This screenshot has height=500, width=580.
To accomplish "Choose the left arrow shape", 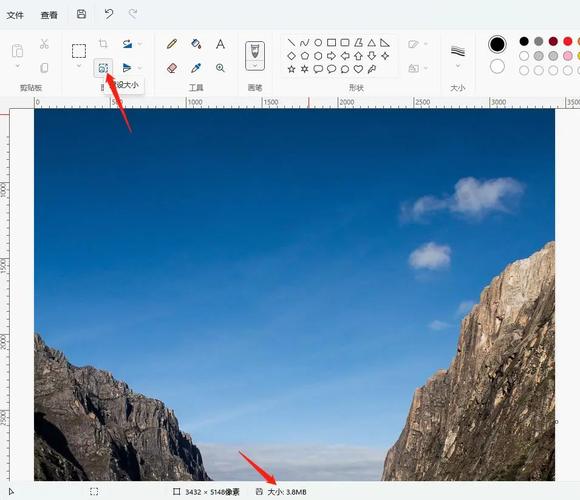I will point(345,56).
